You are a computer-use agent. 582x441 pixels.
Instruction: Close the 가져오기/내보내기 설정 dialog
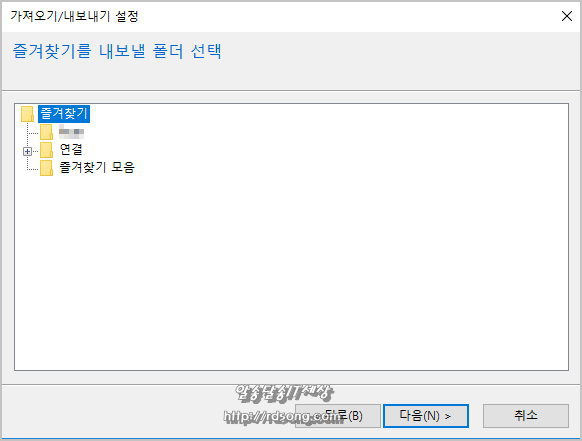point(567,16)
